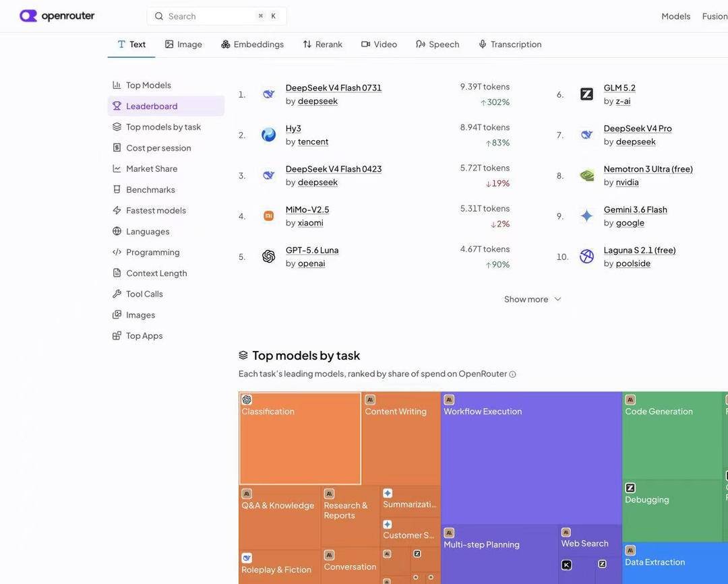
Task: Click the DeepSeek V4 Flash 0423 icon
Action: click(268, 175)
